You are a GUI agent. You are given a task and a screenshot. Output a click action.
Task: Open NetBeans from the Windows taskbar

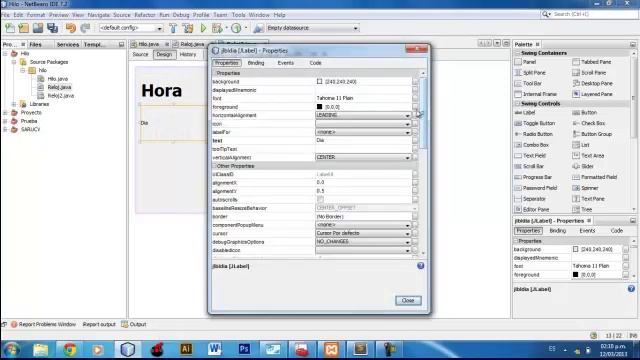pos(127,349)
